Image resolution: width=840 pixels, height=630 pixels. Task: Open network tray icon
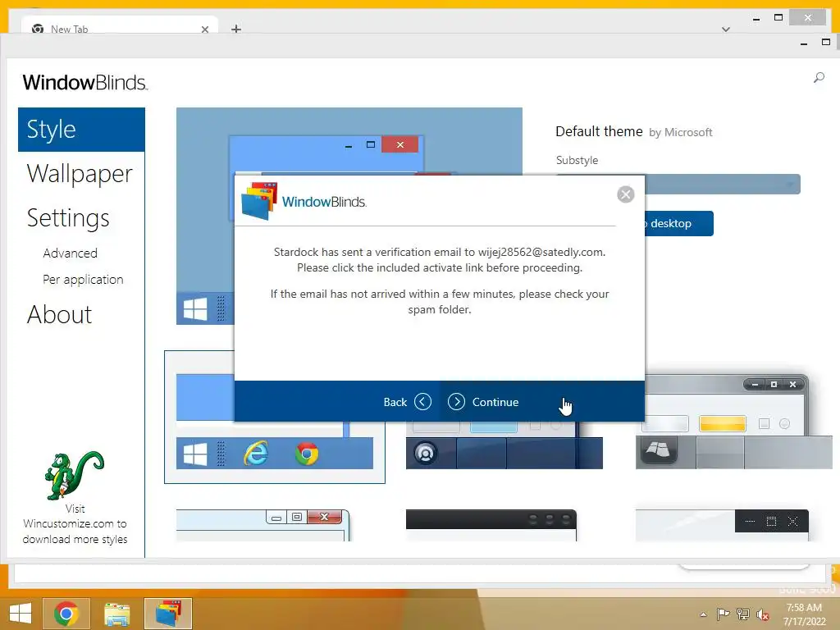click(x=743, y=614)
